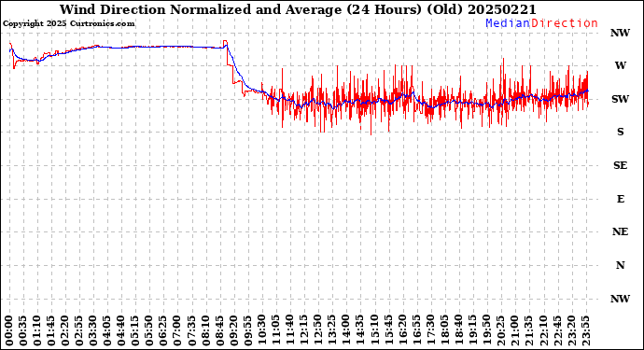Click the 01:45 time axis label
The image size is (644, 350).
[51, 330]
